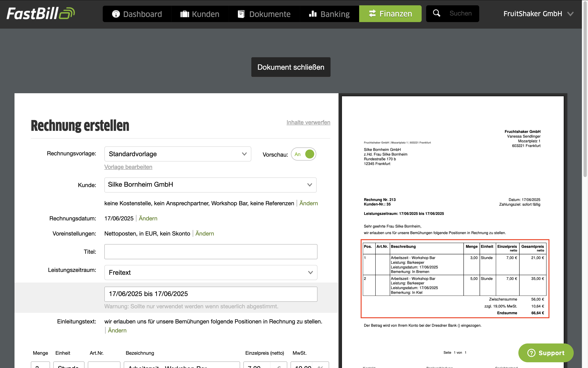The height and width of the screenshot is (368, 588).
Task: Toggle the Vorschau switch off
Action: tap(303, 154)
